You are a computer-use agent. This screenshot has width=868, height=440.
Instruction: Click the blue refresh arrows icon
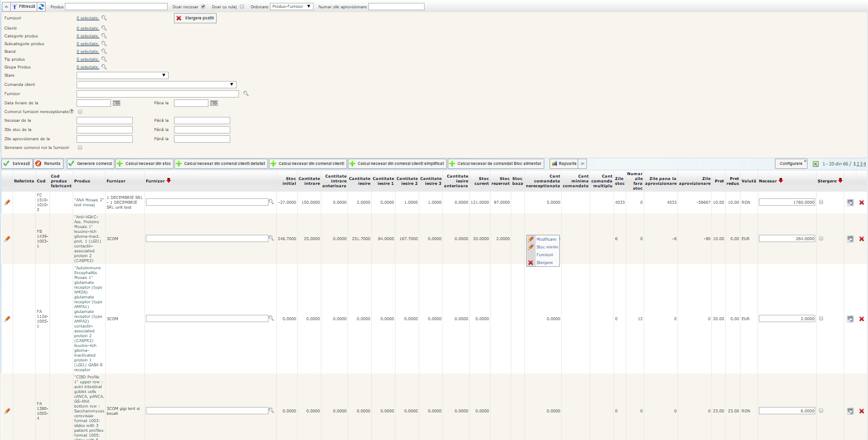pyautogui.click(x=41, y=7)
